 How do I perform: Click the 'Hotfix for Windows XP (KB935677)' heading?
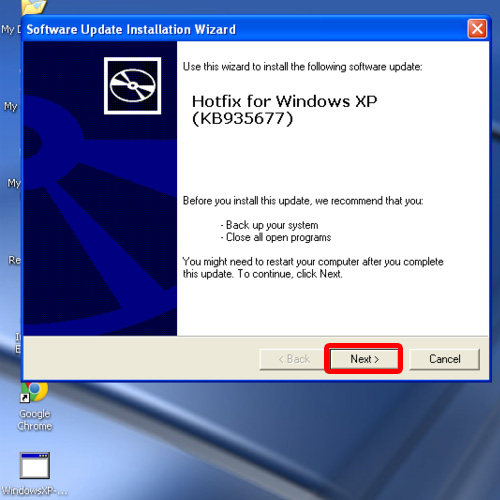point(284,110)
